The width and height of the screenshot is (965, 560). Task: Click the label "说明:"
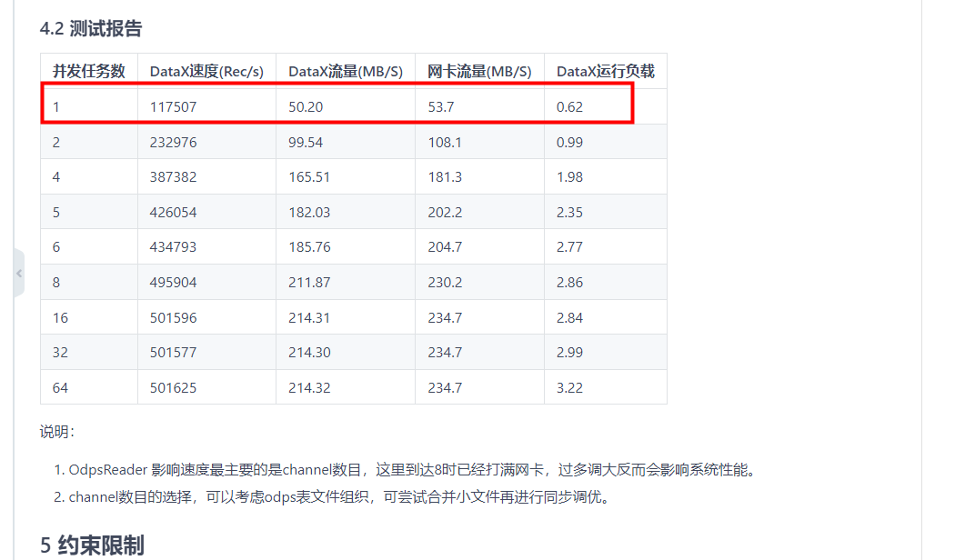coord(56,432)
